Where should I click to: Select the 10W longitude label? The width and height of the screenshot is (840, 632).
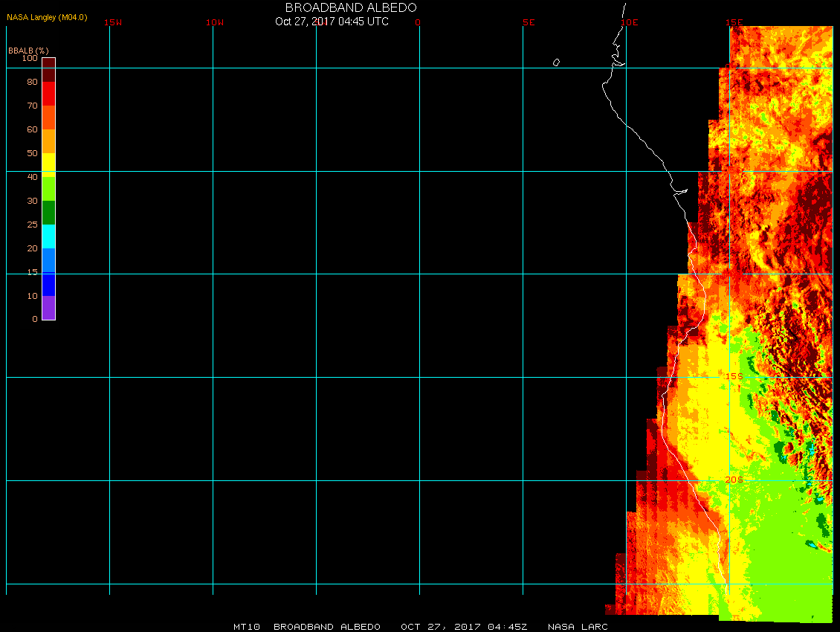click(215, 22)
